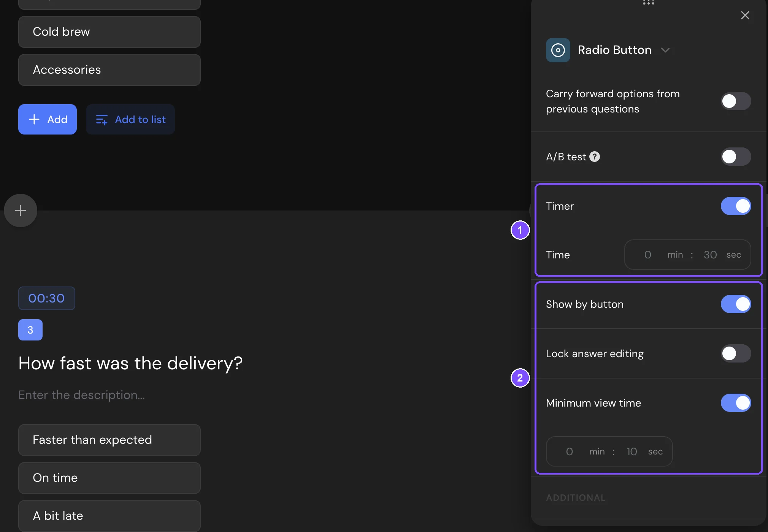768x532 pixels.
Task: Click the question number 3 badge
Action: [30, 330]
